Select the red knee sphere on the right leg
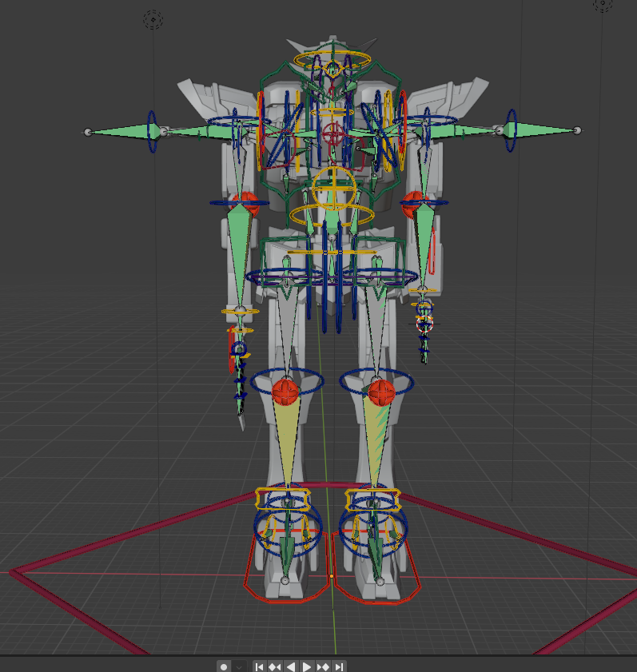Viewport: 637px width, 672px height. pos(381,392)
